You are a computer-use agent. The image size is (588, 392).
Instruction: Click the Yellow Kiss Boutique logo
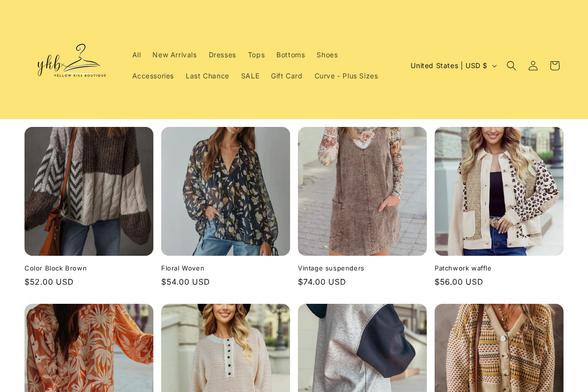click(71, 60)
